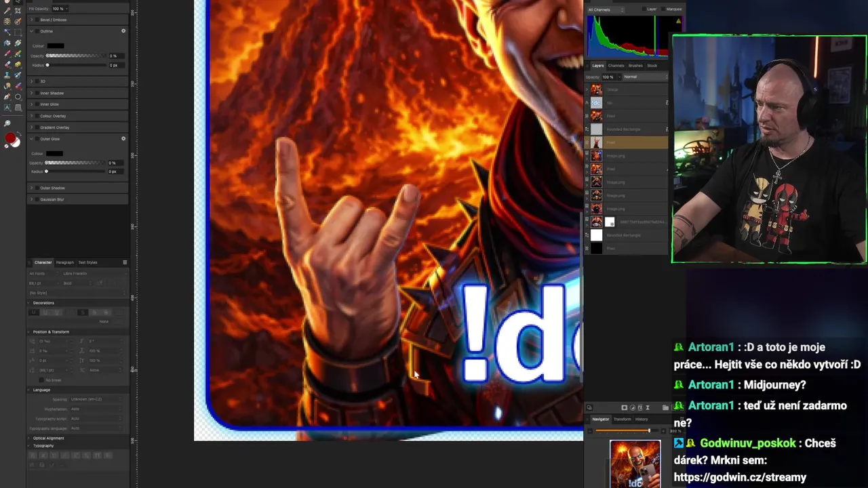Select the Dodge brush tool
The height and width of the screenshot is (488, 868).
7,85
